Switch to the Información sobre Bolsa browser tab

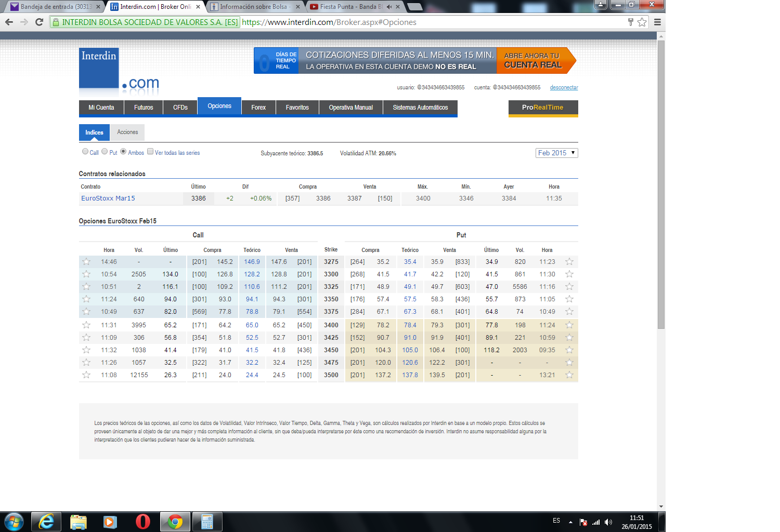click(x=254, y=7)
